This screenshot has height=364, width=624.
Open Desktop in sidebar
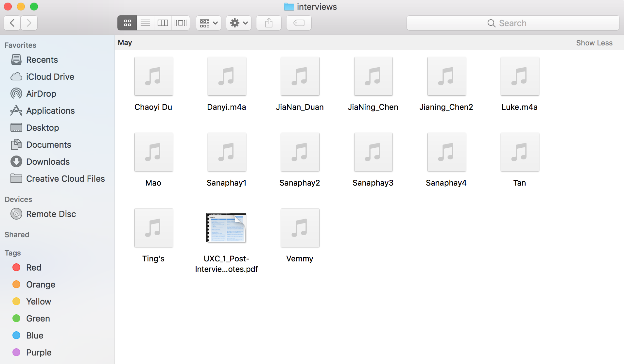pos(57,128)
